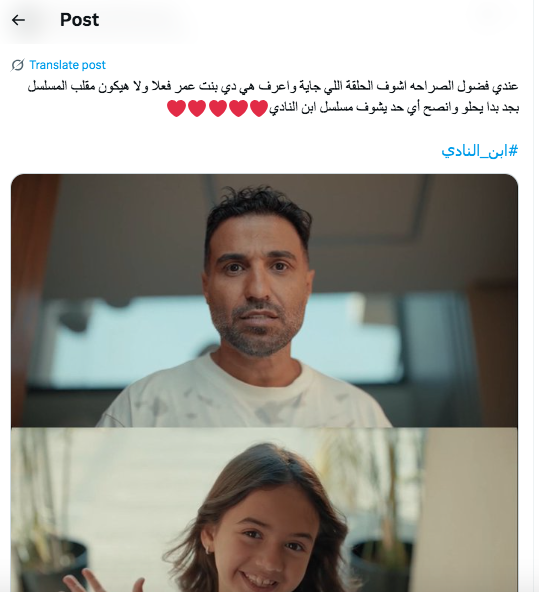Open the bottom photo of the smiling girl
Image resolution: width=539 pixels, height=592 pixels.
264,510
